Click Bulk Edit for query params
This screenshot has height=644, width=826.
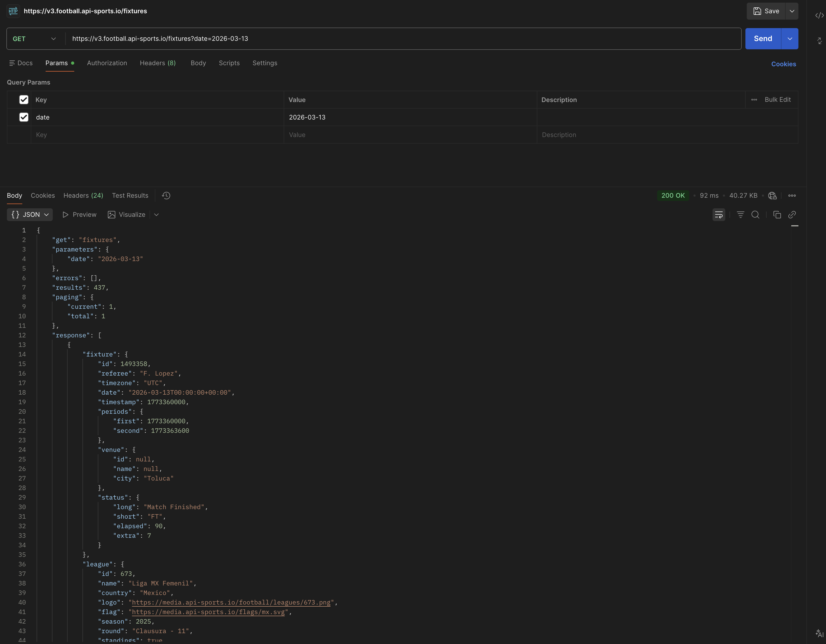(777, 100)
